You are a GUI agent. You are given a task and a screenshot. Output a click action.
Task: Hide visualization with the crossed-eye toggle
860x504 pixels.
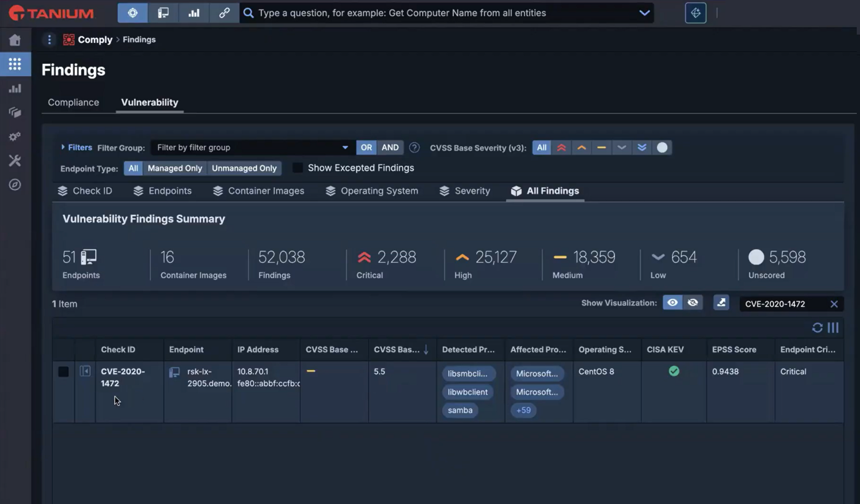692,303
